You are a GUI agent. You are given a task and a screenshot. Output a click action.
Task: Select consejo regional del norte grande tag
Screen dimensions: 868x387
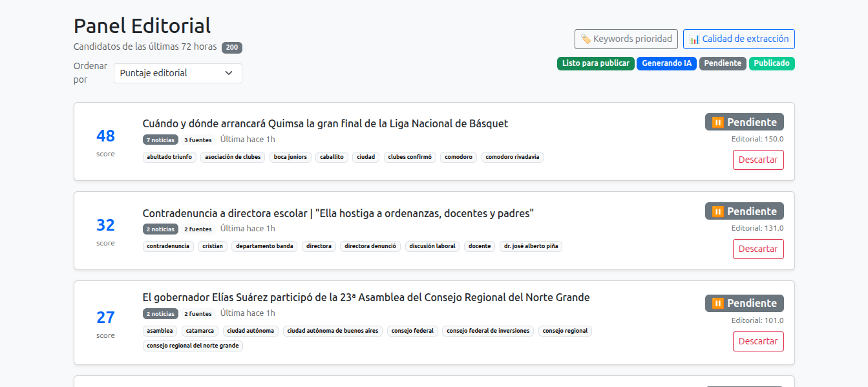click(193, 346)
